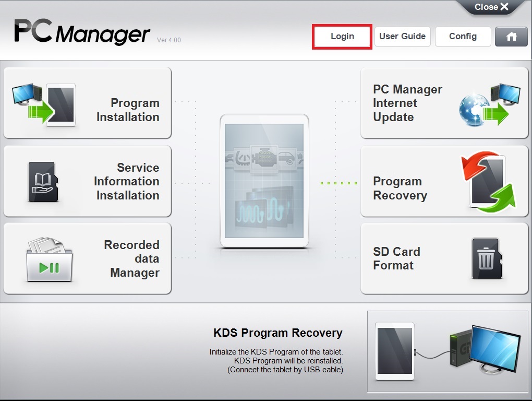Click "KDS Program will be reinstalled." line
Viewport: 532px width, 401px height.
click(x=288, y=361)
